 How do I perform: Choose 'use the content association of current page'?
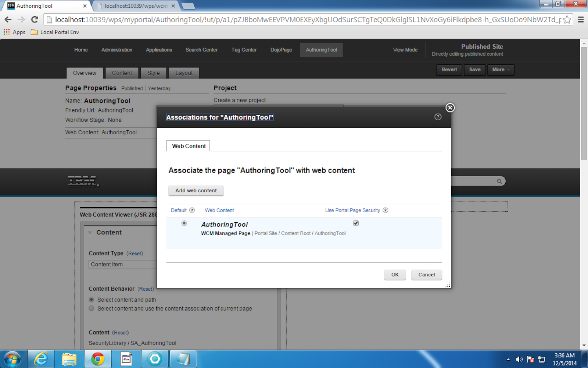click(x=92, y=308)
